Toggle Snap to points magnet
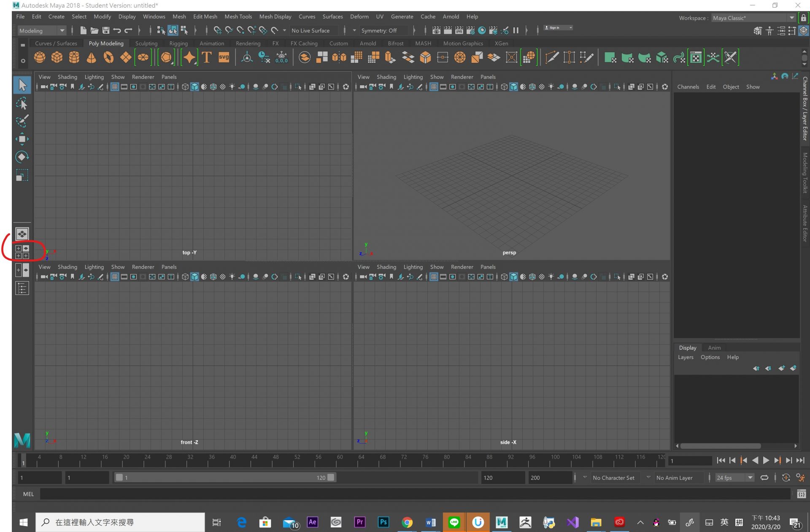Image resolution: width=810 pixels, height=532 pixels. click(240, 30)
